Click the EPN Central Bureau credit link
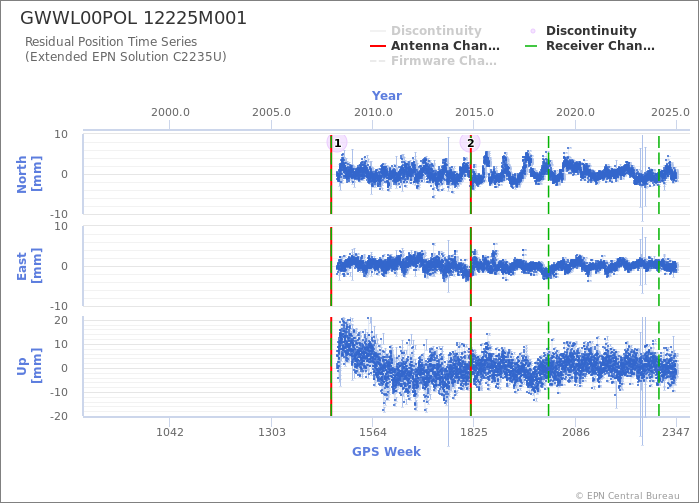Screen dimensions: 700x504 pos(628,496)
